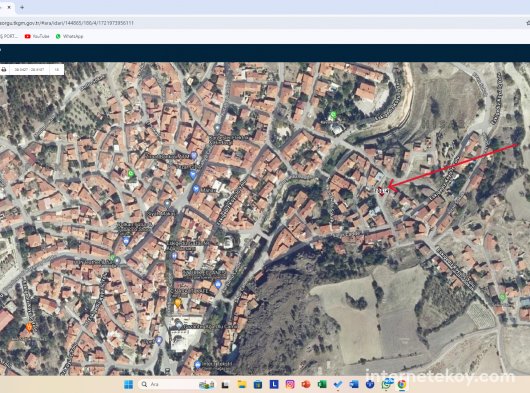Open a new browser tab
This screenshot has height=393, width=530.
click(22, 7)
